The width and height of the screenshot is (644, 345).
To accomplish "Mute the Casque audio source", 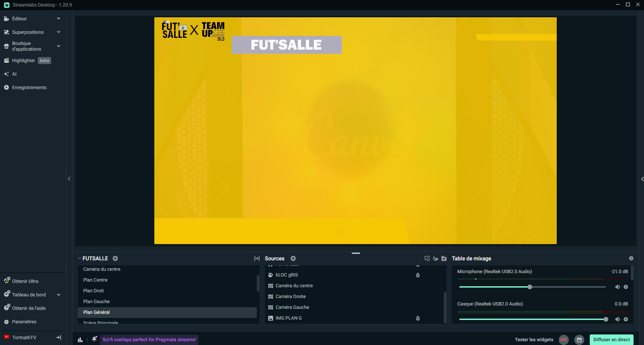I will [x=617, y=319].
